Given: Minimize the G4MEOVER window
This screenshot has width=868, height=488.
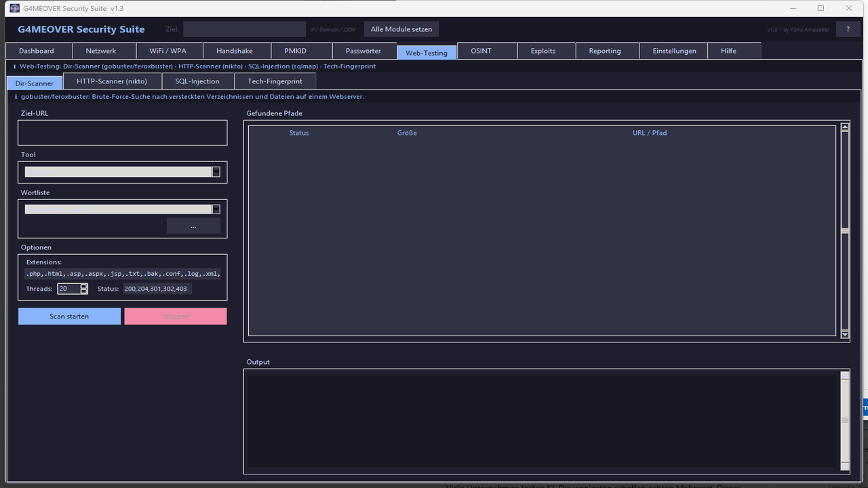Looking at the screenshot, I should 793,8.
